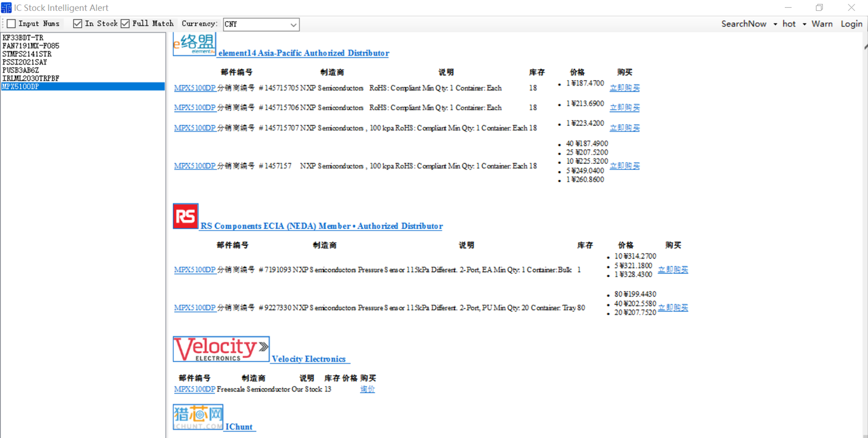Image resolution: width=868 pixels, height=438 pixels.
Task: Click the RS Components logo
Action: (185, 216)
